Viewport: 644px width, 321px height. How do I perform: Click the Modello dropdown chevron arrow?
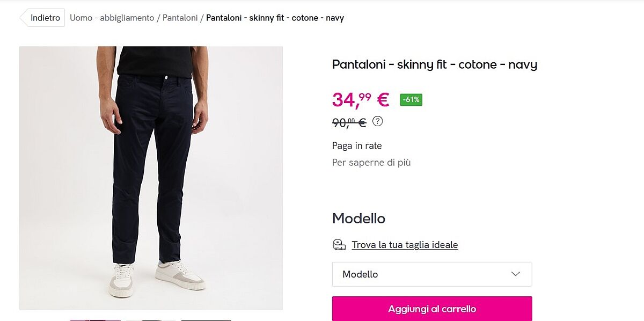[x=516, y=274]
